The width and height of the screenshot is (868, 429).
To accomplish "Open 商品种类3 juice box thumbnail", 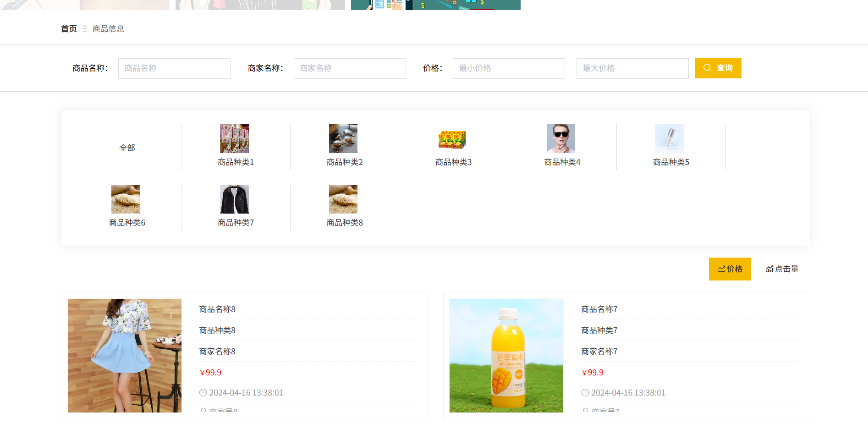I will tap(452, 138).
